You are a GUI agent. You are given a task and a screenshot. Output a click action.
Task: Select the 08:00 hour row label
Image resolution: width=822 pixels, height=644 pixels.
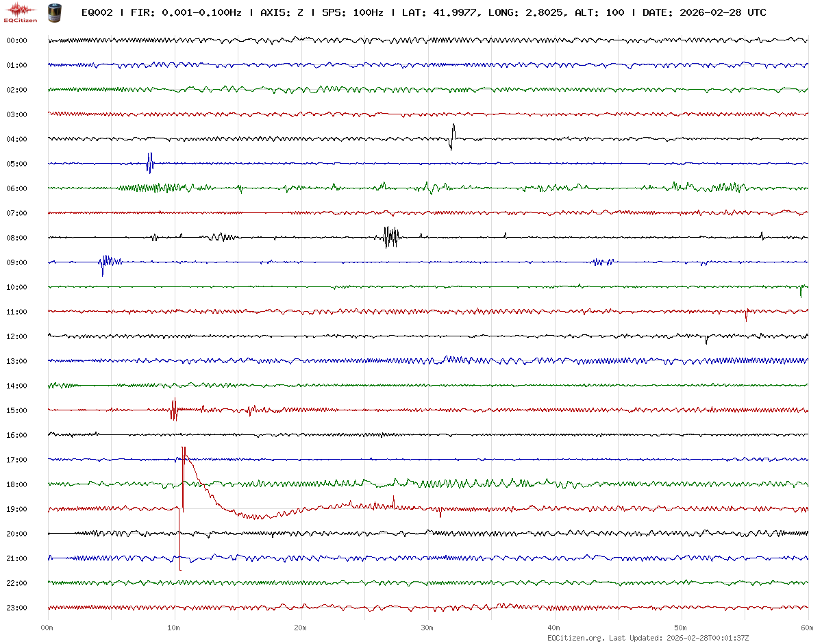pos(16,238)
